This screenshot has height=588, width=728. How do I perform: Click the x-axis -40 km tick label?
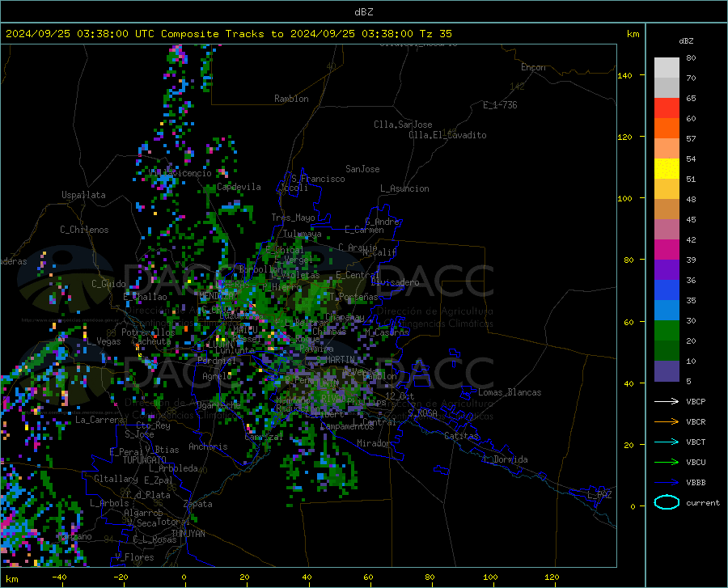point(59,577)
